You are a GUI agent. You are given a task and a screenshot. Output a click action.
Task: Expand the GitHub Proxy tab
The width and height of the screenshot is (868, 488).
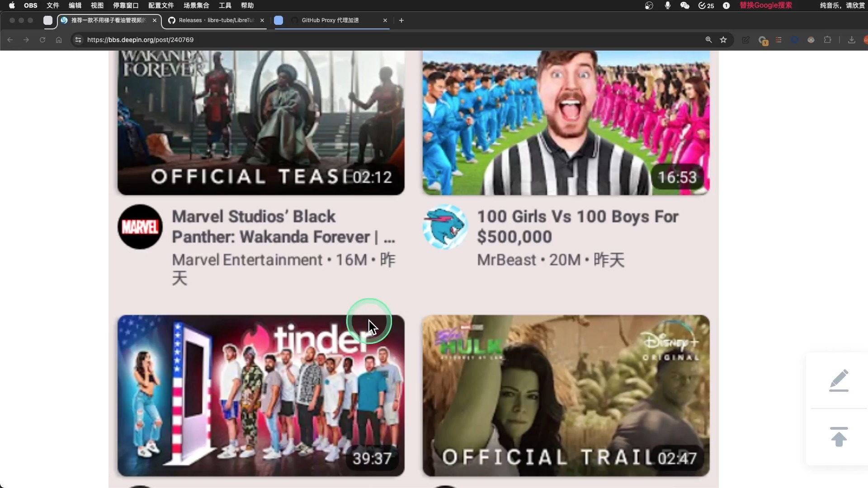point(331,20)
